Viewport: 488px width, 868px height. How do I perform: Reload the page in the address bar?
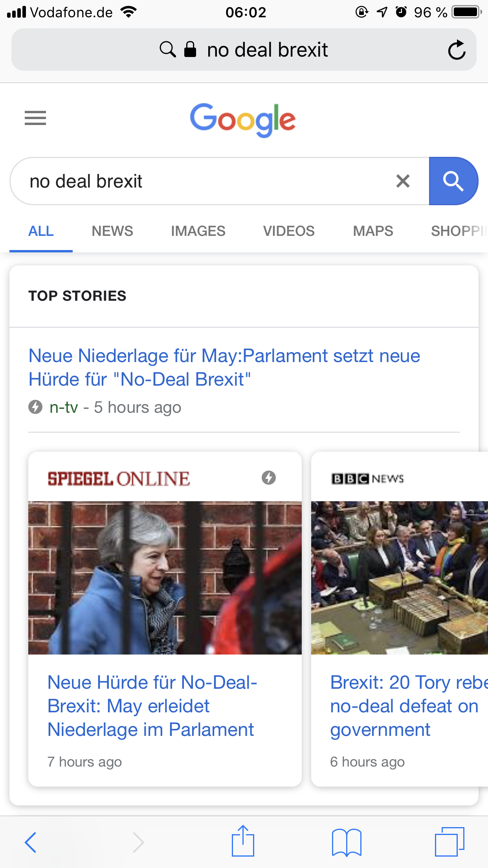457,50
